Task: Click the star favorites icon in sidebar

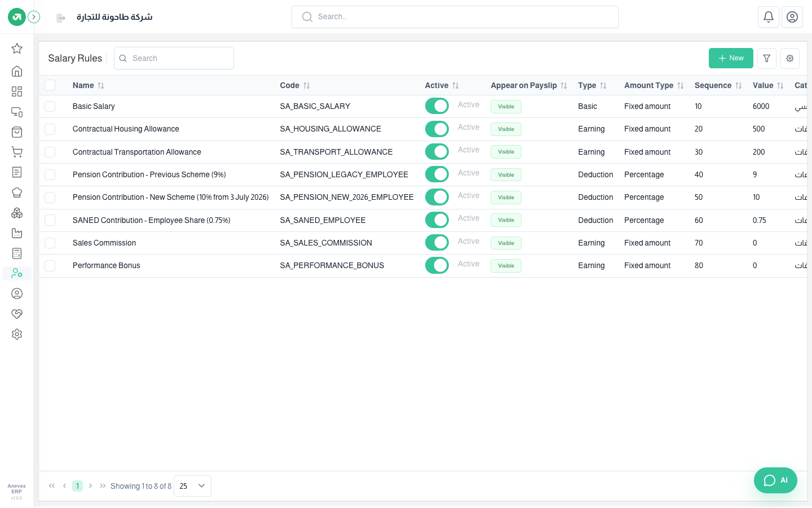Action: coord(17,49)
